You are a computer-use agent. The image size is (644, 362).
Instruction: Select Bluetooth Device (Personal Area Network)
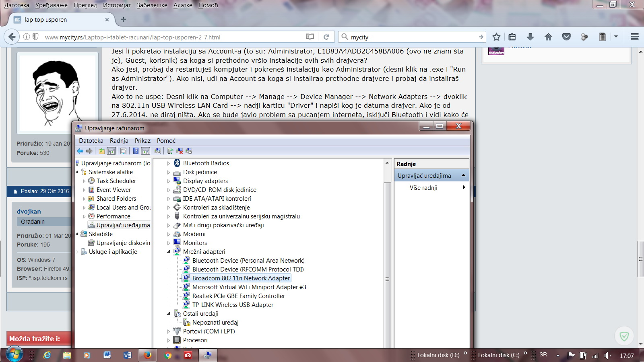click(248, 261)
